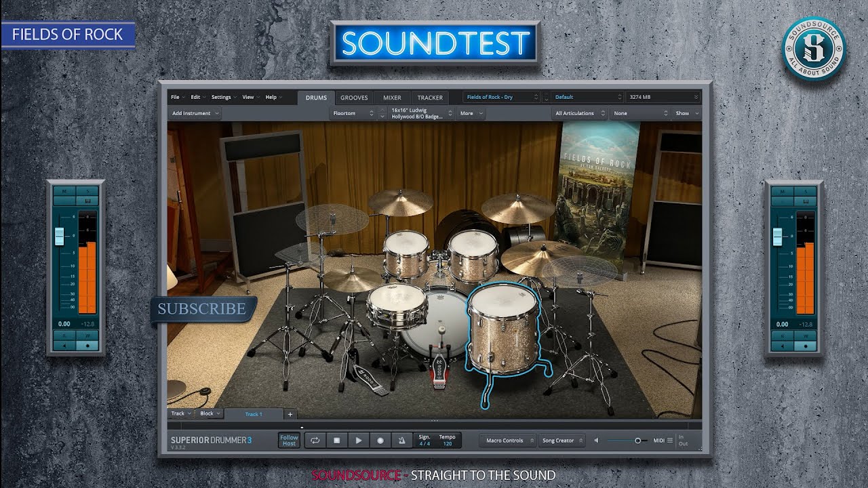Toggle the metronome icon
Screen dimensions: 868x488
click(401, 441)
